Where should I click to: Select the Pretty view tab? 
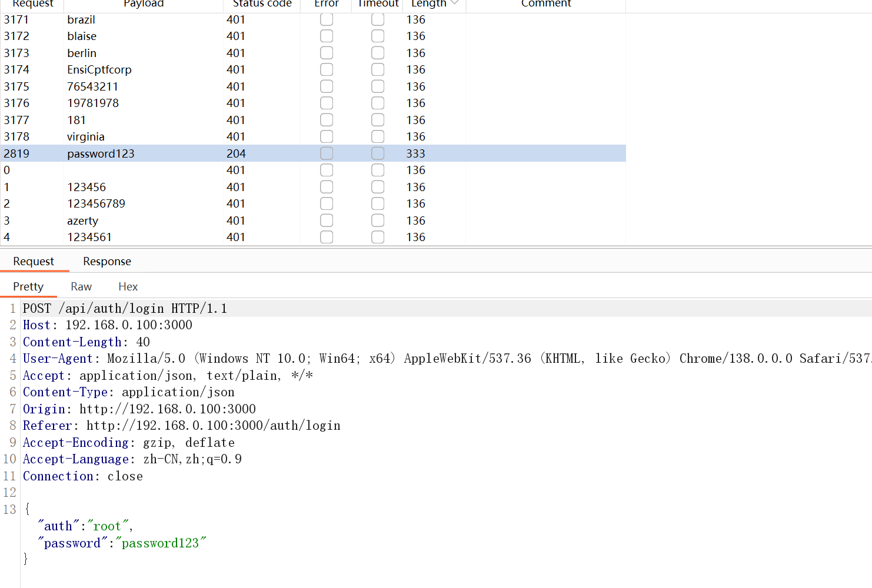pos(28,286)
